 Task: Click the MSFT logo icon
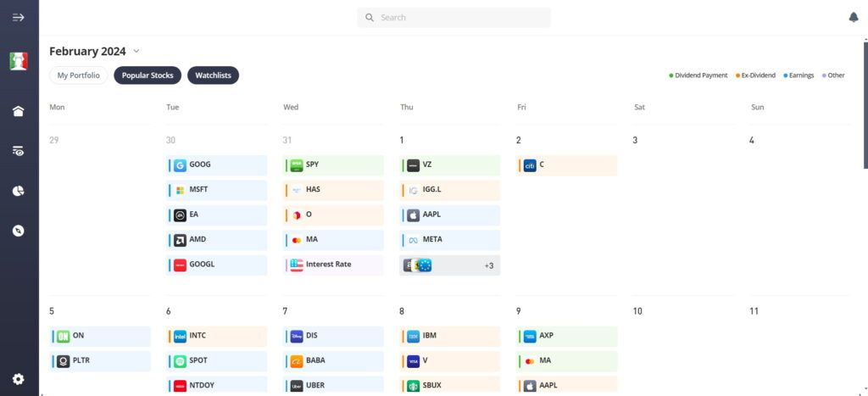(x=180, y=191)
